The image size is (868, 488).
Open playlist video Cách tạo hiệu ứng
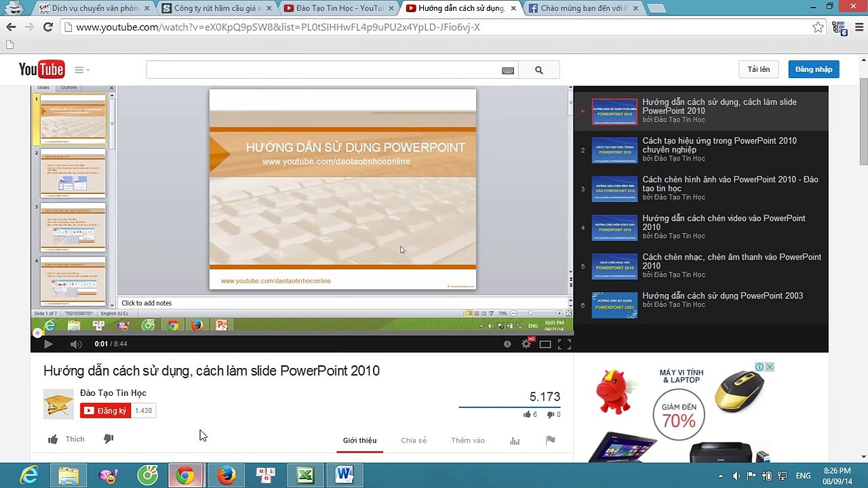tap(701, 150)
